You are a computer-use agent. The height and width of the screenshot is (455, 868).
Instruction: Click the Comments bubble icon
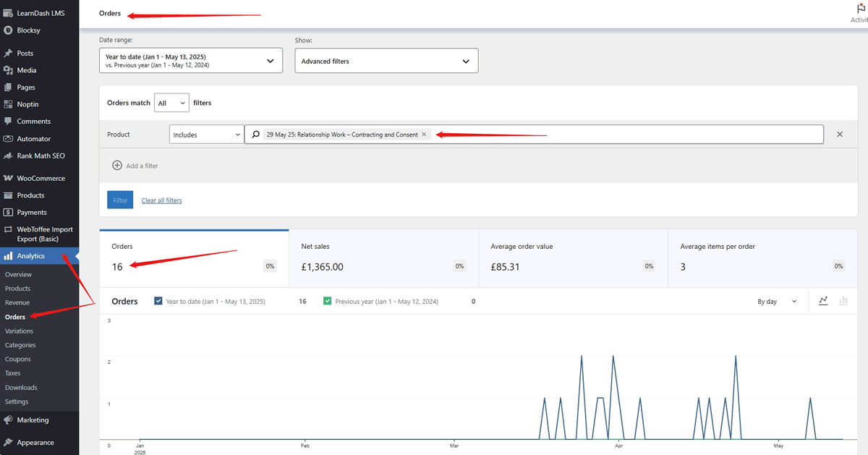pyautogui.click(x=8, y=122)
